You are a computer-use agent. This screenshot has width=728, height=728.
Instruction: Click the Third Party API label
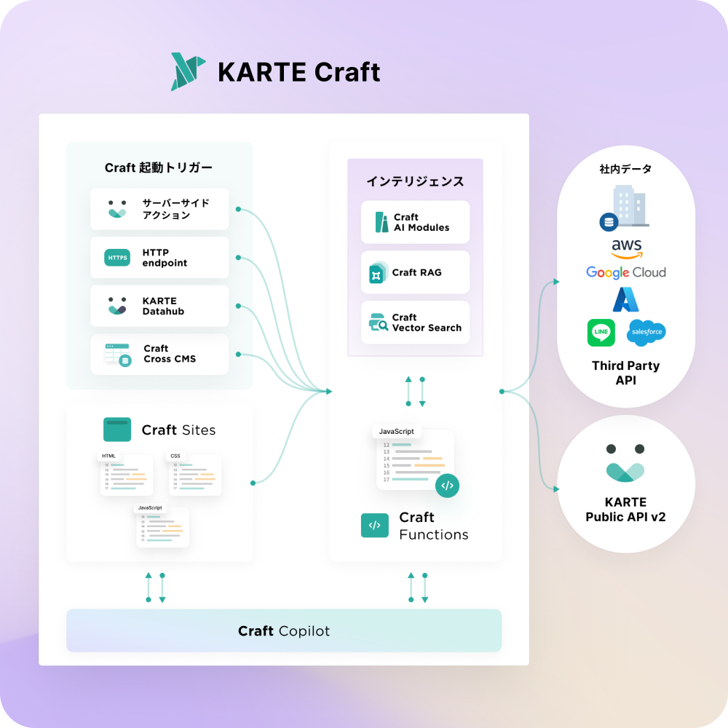[625, 373]
